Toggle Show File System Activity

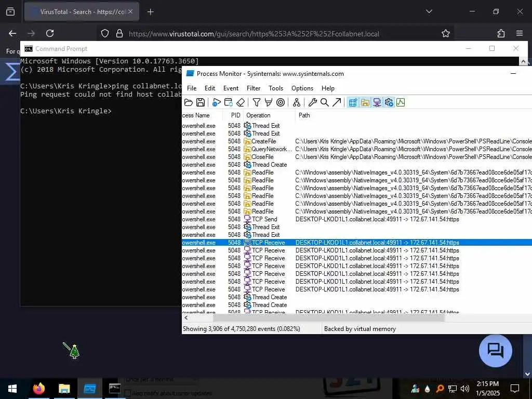[365, 102]
